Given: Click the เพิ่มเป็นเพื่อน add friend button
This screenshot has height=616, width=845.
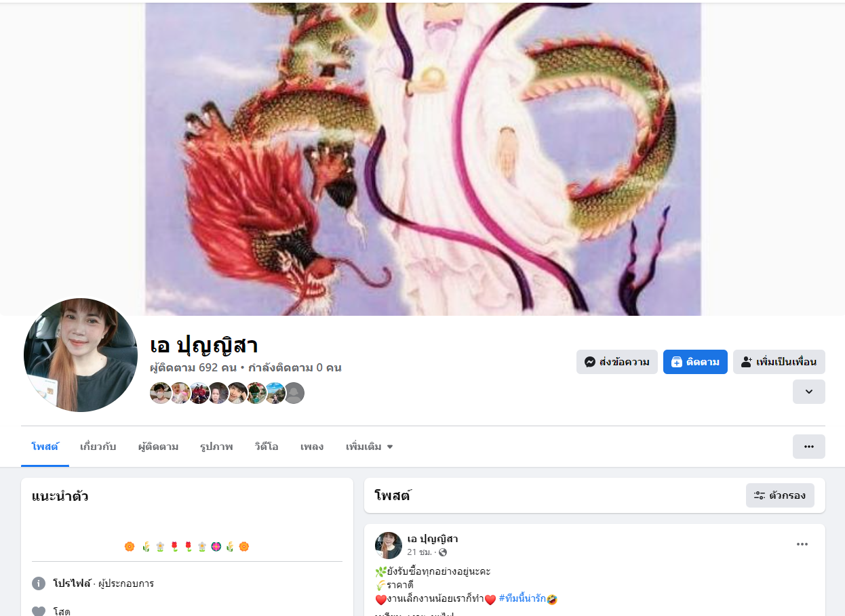Looking at the screenshot, I should coord(779,362).
